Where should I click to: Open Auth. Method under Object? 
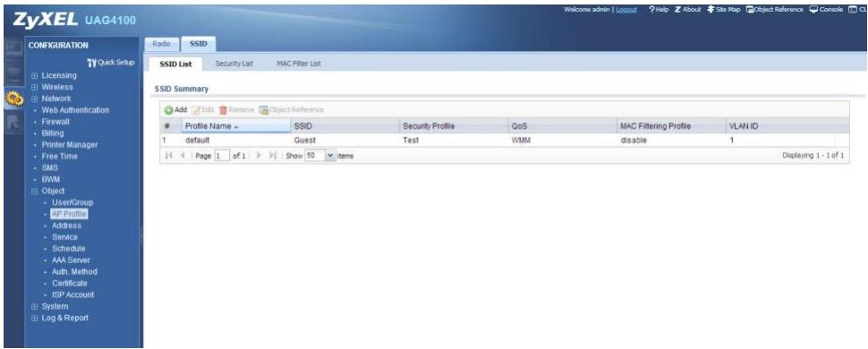74,272
